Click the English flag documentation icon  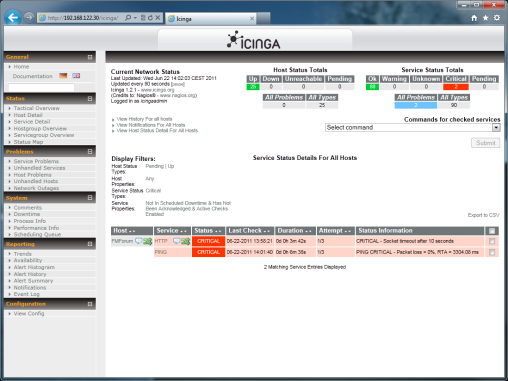[76, 76]
